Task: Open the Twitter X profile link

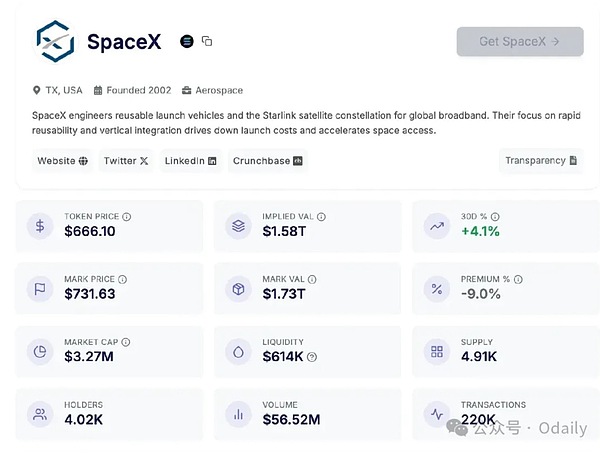Action: click(x=125, y=160)
